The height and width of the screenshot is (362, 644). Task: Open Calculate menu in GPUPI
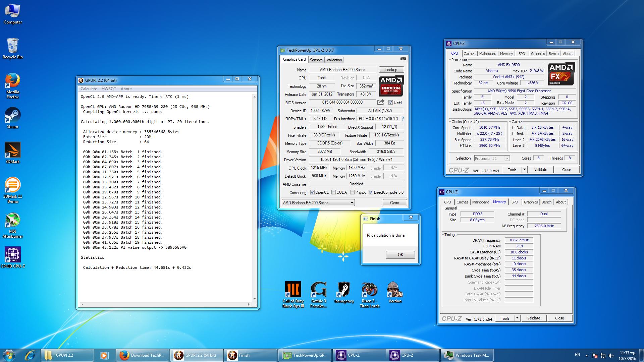click(x=89, y=89)
